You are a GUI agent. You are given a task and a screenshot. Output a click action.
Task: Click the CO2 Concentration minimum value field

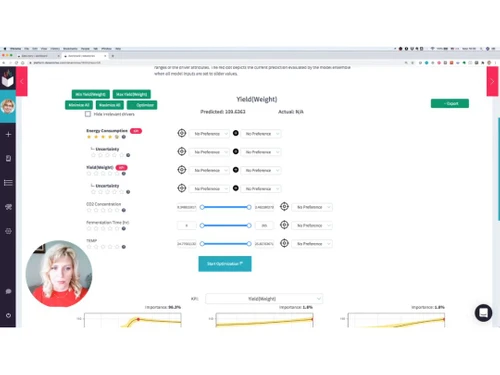187,207
